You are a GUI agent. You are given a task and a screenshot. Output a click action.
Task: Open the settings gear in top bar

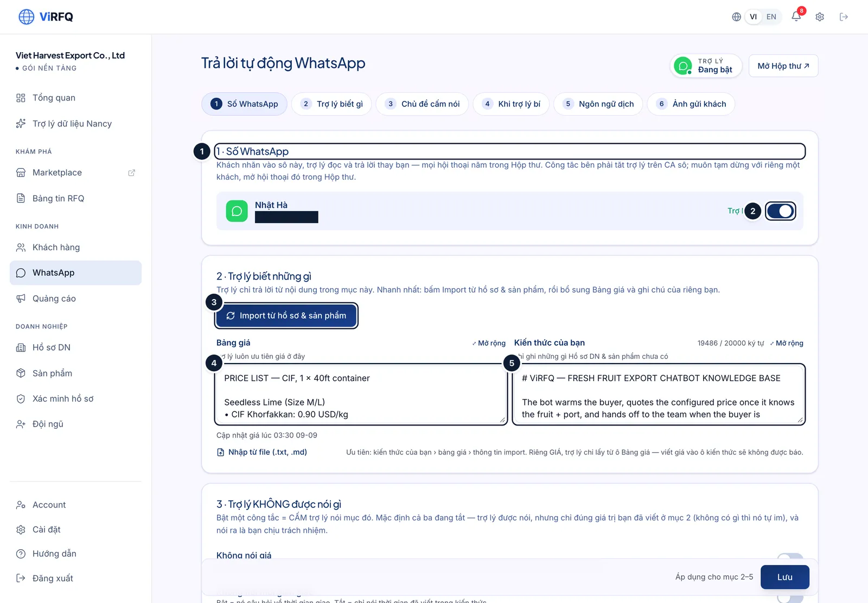tap(820, 17)
